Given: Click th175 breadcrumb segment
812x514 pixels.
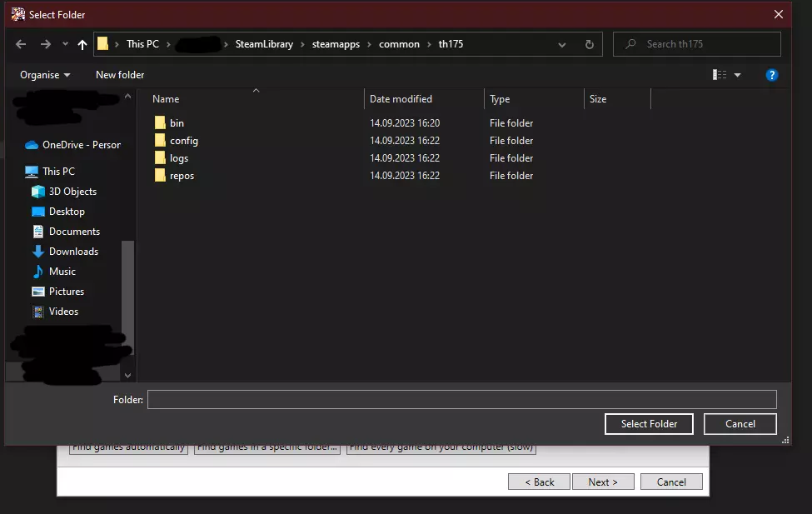Looking at the screenshot, I should click(451, 44).
